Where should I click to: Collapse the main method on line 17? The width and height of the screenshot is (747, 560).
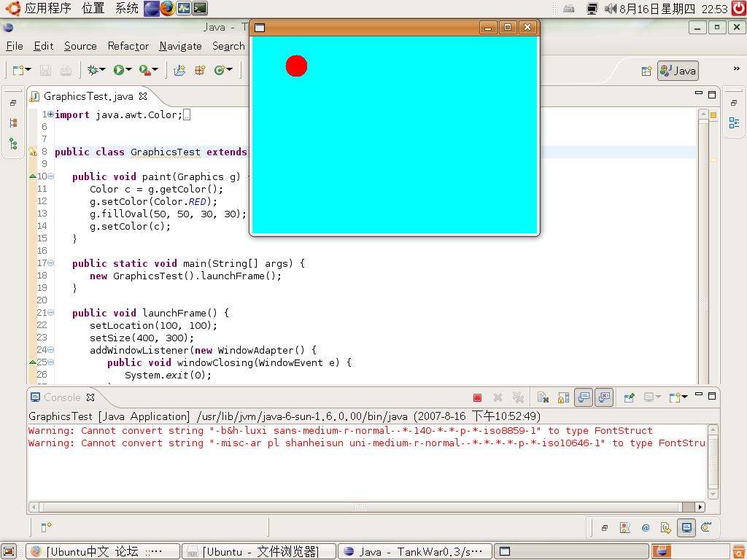point(51,262)
